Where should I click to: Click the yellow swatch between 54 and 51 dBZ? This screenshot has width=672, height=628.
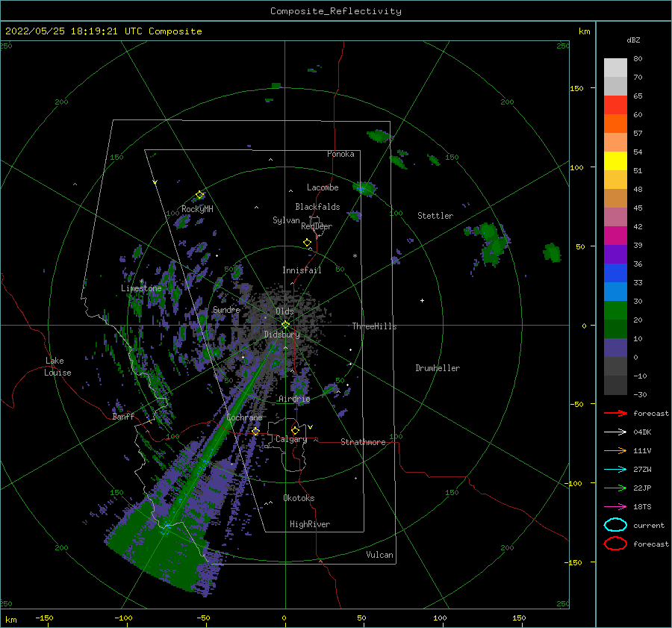(x=615, y=161)
